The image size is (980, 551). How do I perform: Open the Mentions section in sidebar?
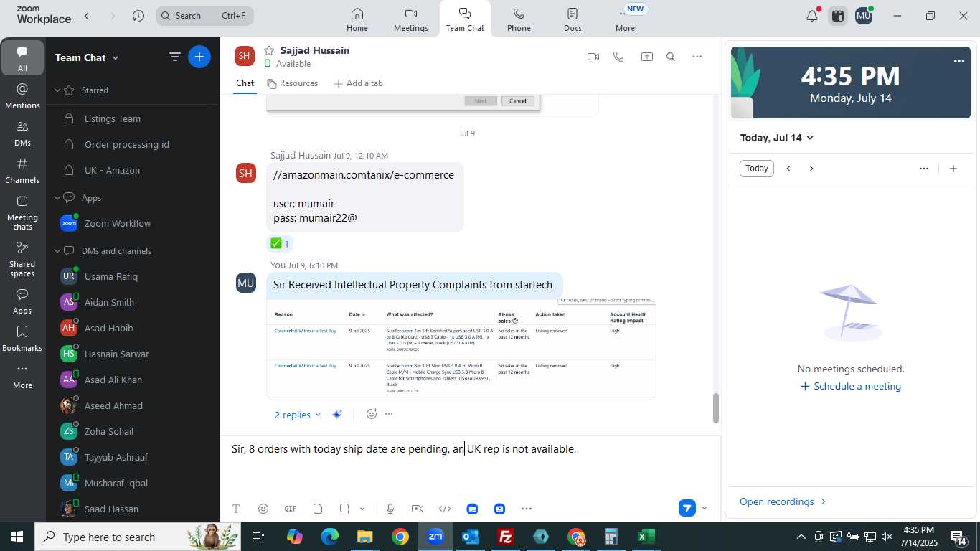[22, 95]
